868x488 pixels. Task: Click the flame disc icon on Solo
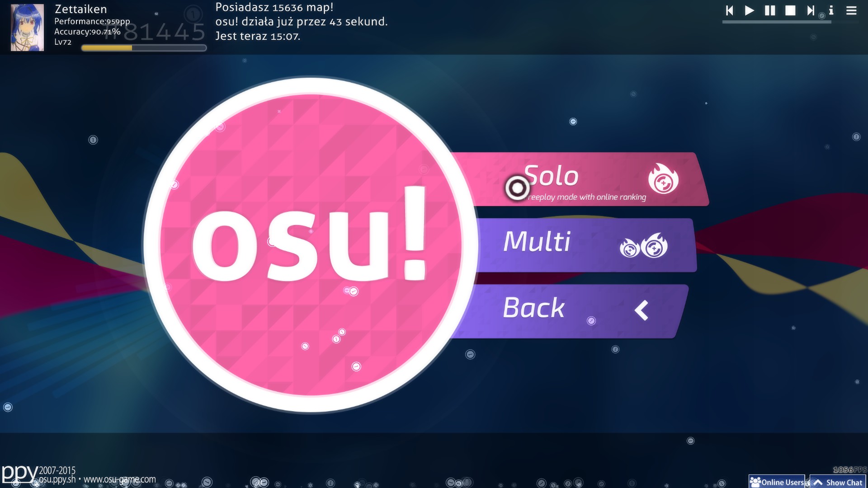[663, 179]
